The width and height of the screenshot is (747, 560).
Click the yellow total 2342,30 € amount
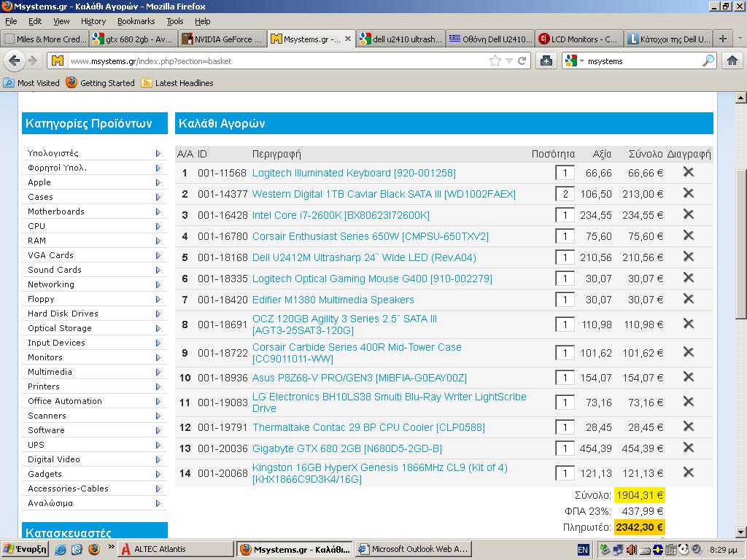click(x=639, y=527)
